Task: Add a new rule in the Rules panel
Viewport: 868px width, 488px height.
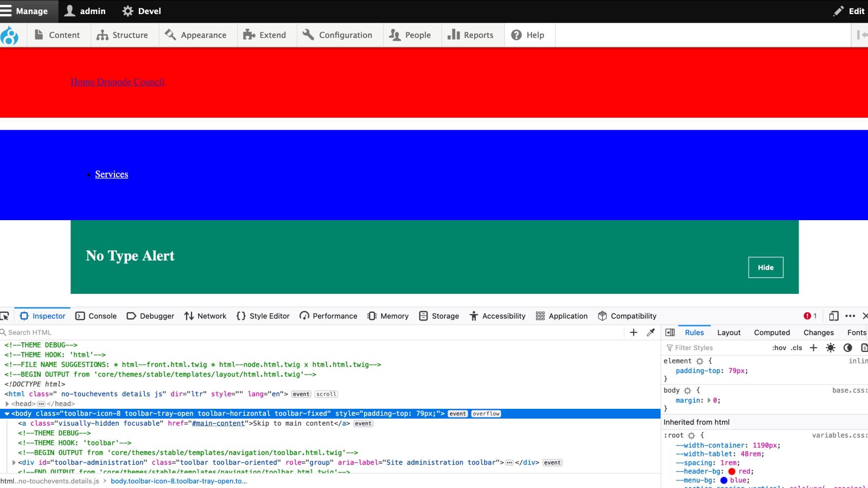Action: pos(813,348)
